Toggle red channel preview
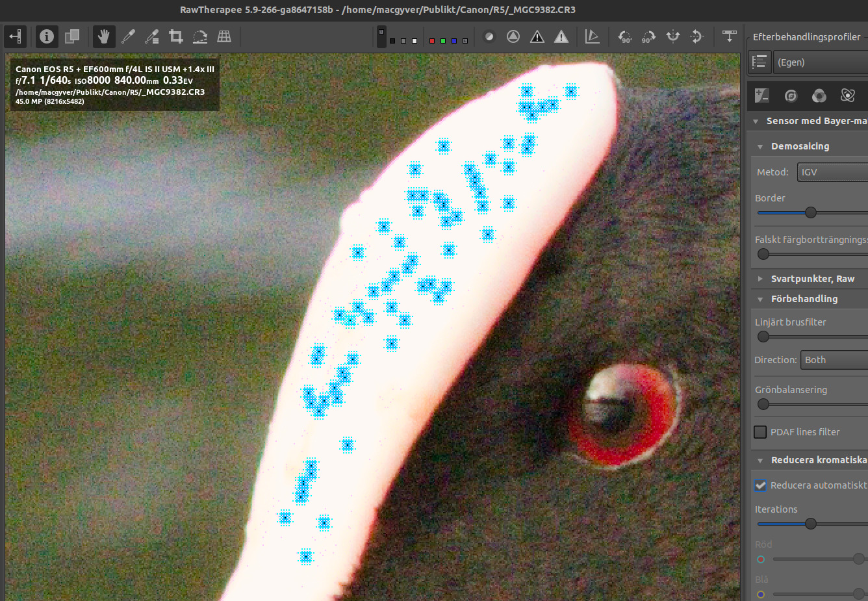The image size is (868, 601). (x=432, y=41)
